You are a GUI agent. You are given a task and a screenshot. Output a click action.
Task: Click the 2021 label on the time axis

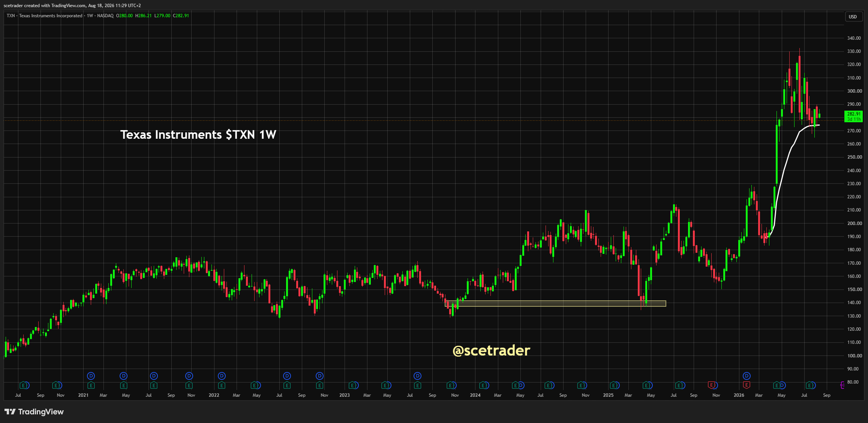[x=83, y=395]
